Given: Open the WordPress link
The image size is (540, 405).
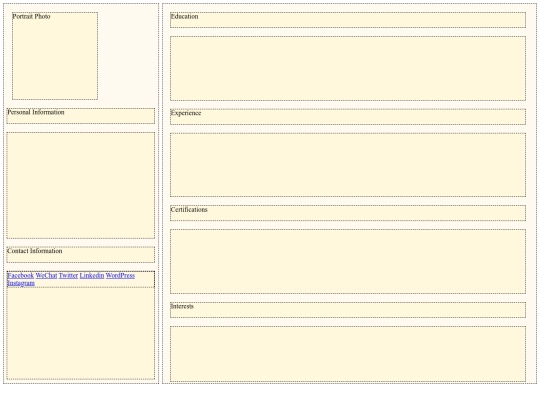Looking at the screenshot, I should pos(120,276).
